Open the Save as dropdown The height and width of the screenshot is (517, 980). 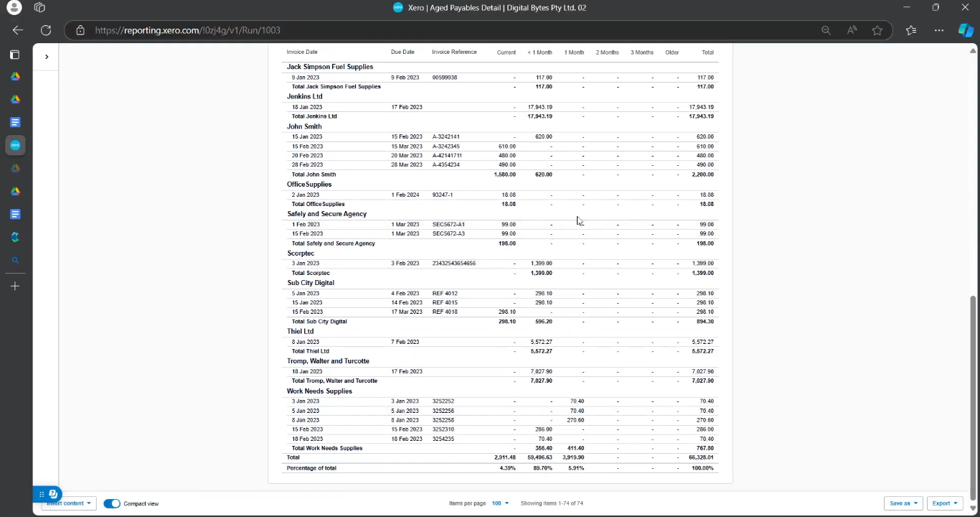(x=903, y=503)
